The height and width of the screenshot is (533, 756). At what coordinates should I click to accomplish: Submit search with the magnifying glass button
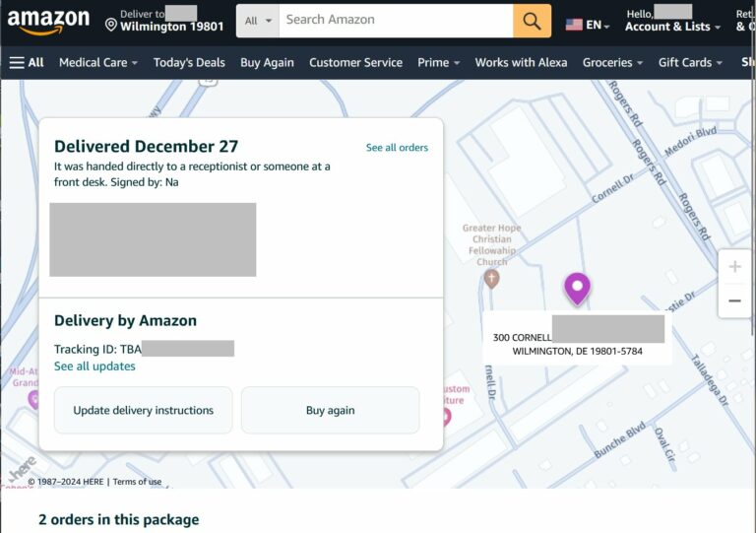point(532,21)
